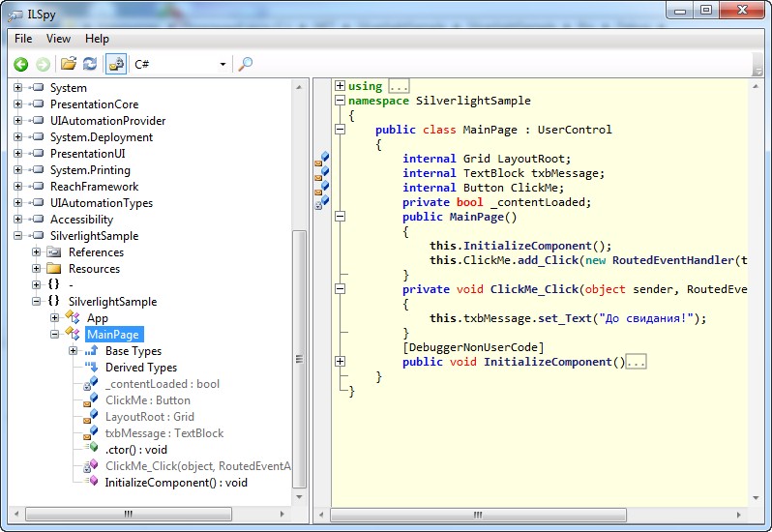Screen dimensions: 772x532
Task: Open the View menu
Action: [58, 39]
